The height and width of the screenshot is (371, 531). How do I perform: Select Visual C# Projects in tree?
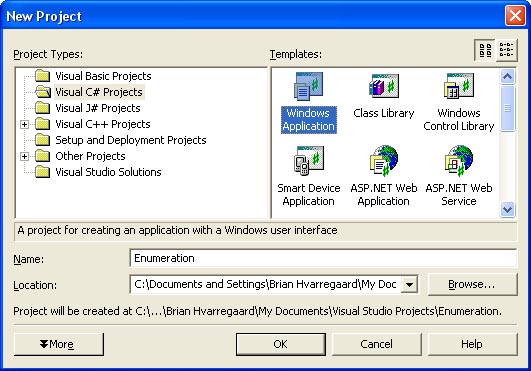[99, 92]
